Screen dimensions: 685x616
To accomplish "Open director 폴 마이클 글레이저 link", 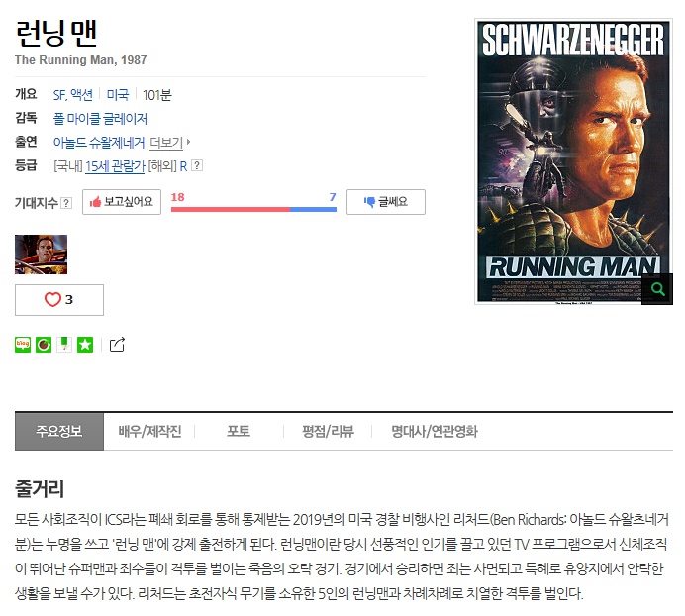I will pos(100,119).
